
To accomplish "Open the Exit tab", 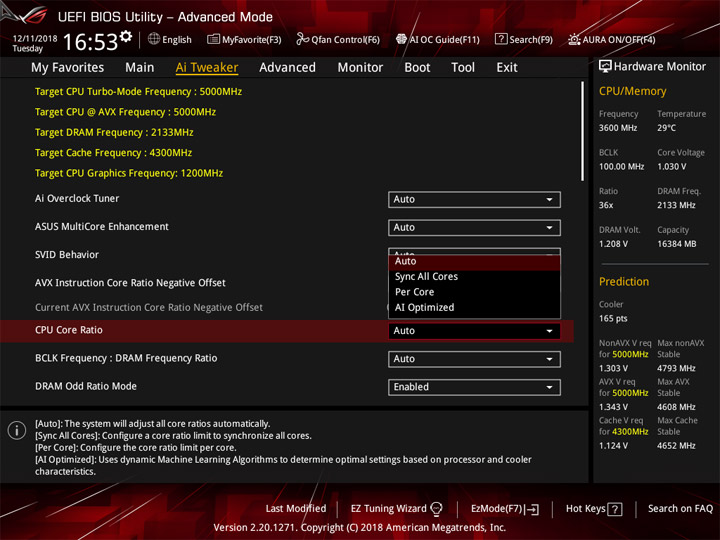I will pyautogui.click(x=506, y=68).
